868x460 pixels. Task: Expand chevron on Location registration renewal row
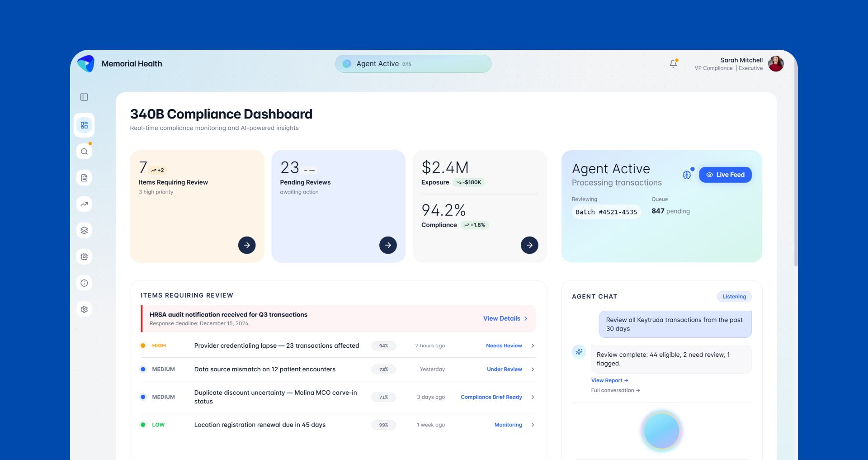click(x=533, y=425)
